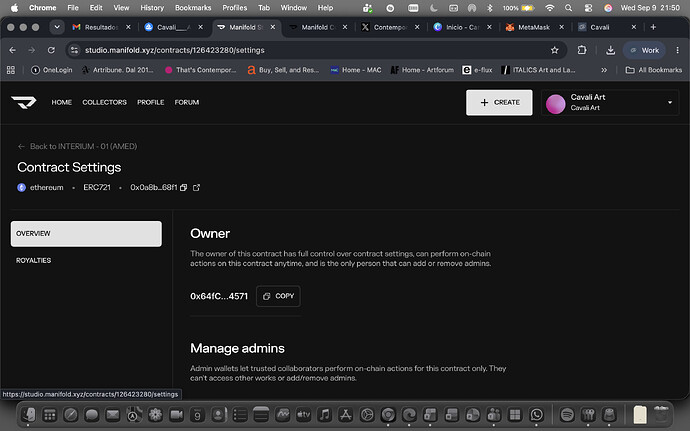The width and height of the screenshot is (690, 431).
Task: Open Finder from the dock
Action: 29,415
